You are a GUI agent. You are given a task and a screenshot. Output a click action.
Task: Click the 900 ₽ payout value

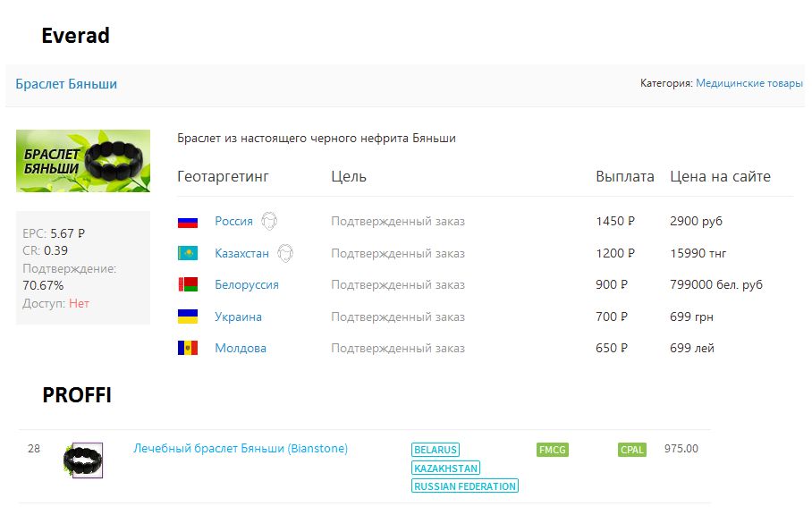pos(612,284)
